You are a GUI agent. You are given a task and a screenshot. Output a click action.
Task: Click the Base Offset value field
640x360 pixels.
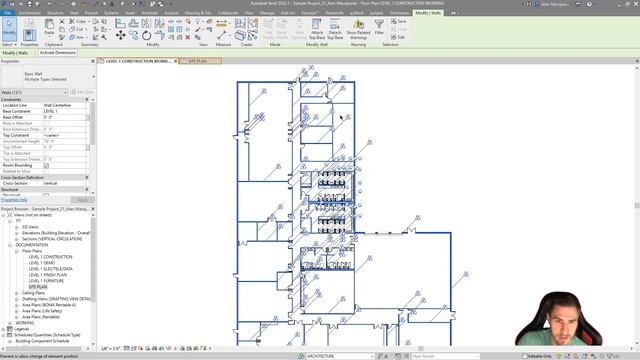coord(64,118)
